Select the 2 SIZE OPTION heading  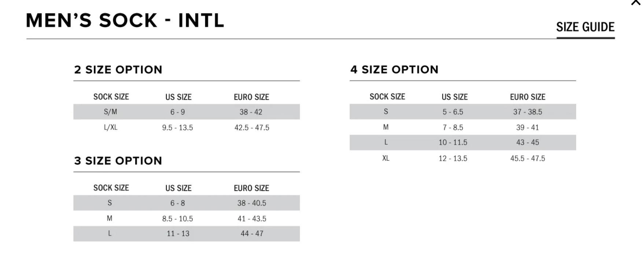click(118, 69)
